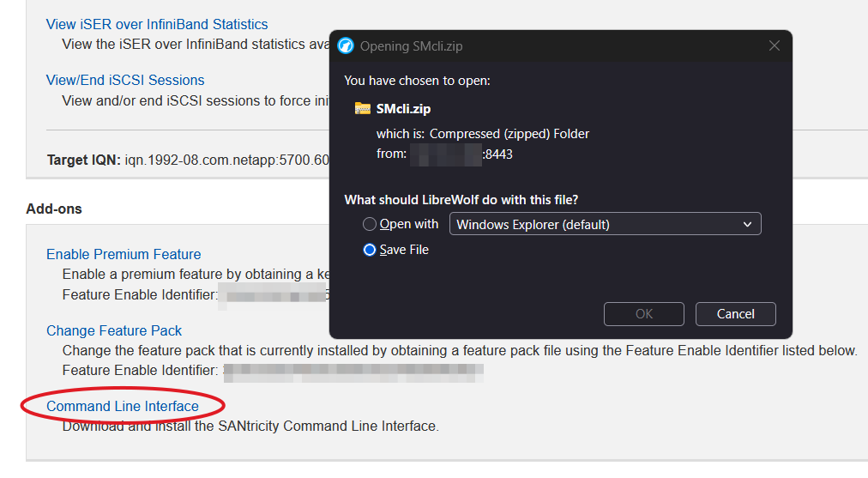Close the Opening SMcli.zip dialog
868x478 pixels.
(x=774, y=46)
